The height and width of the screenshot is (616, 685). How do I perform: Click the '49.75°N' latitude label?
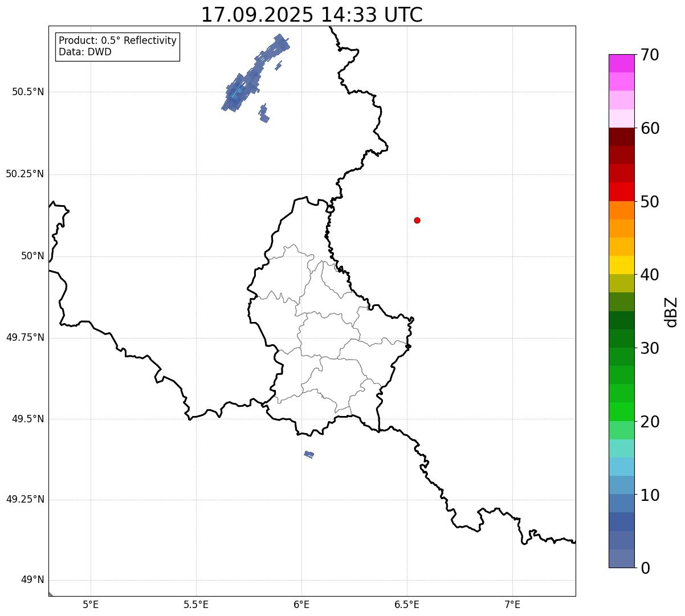click(x=25, y=338)
